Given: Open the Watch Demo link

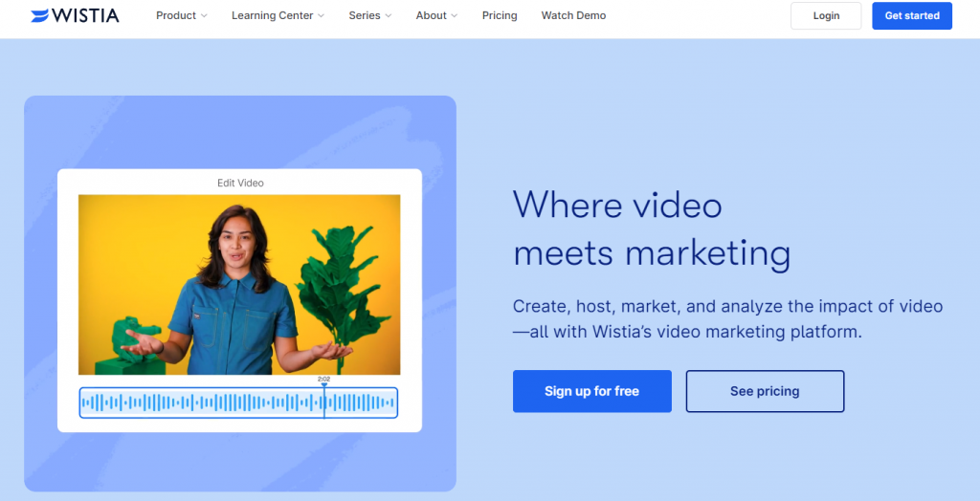Looking at the screenshot, I should click(573, 15).
